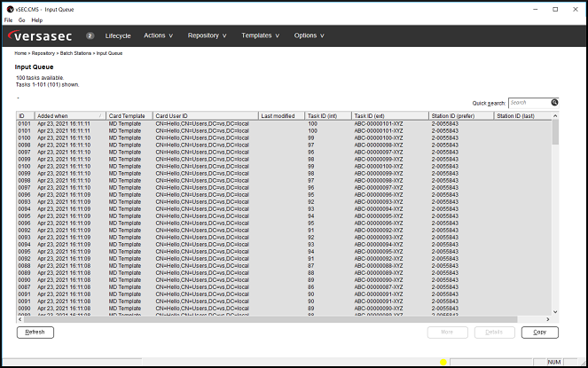Click the notification badge showing 2

(x=90, y=35)
